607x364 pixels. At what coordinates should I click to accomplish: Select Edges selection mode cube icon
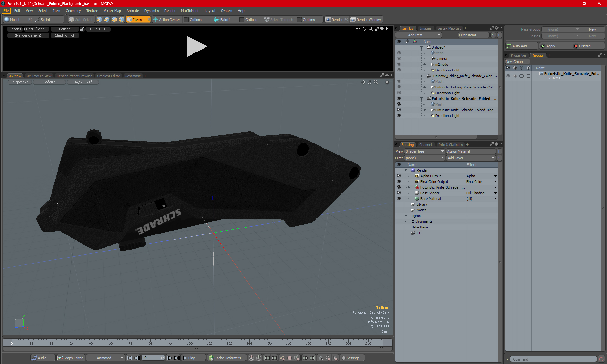pyautogui.click(x=107, y=20)
